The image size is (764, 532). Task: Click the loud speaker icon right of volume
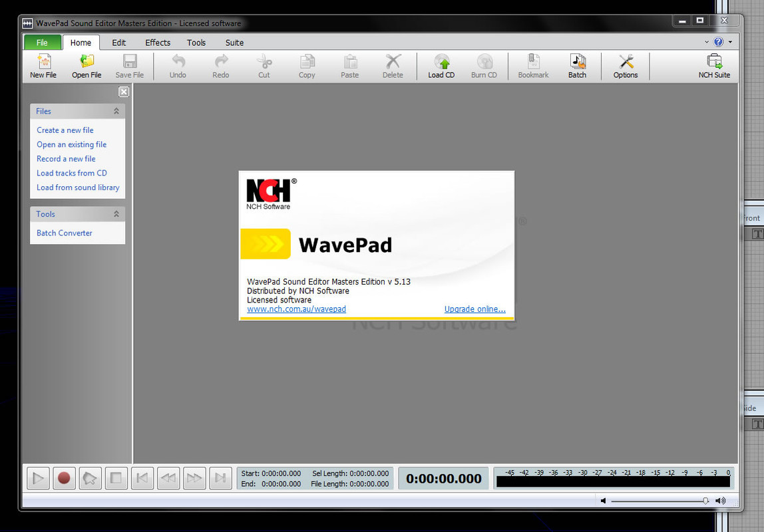[721, 501]
